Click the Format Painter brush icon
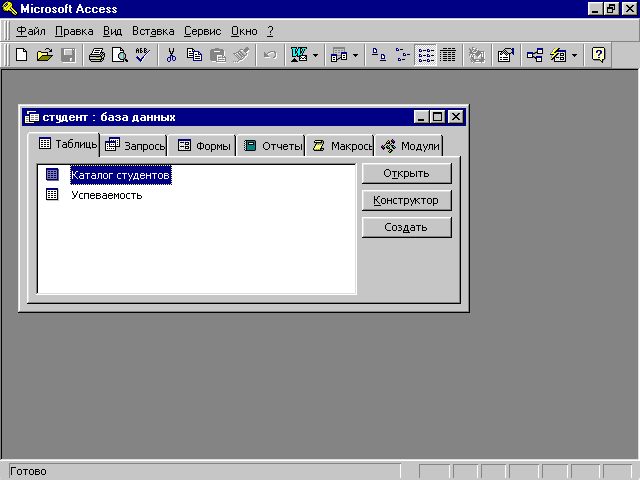Viewport: 640px width, 480px height. click(x=241, y=55)
